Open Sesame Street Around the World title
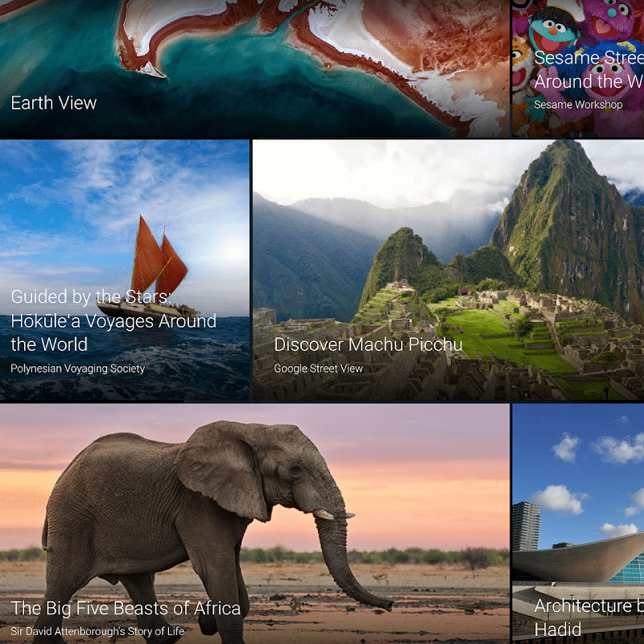The image size is (644, 644). [x=588, y=70]
